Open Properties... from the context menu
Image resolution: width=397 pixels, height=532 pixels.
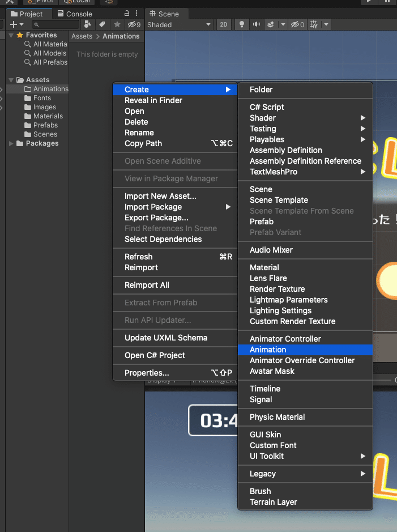(x=175, y=373)
